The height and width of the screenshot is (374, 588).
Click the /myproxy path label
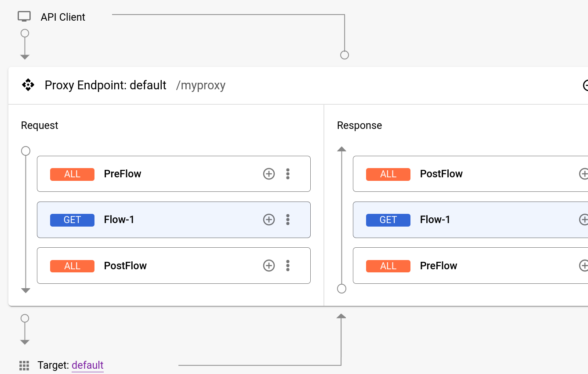pyautogui.click(x=200, y=85)
